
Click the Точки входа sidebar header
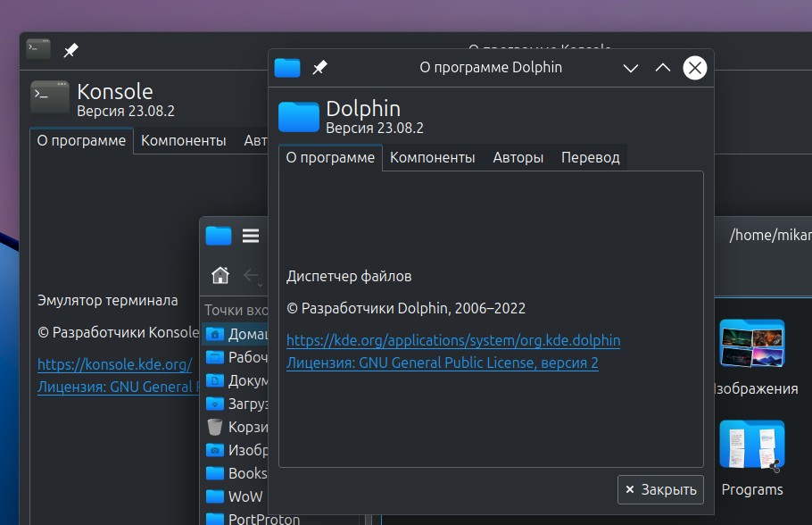236,310
